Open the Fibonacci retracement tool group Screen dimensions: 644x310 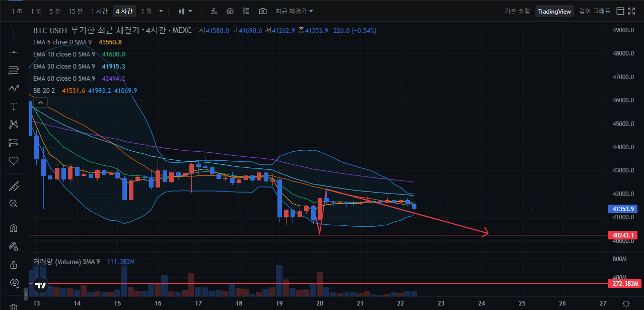pos(14,143)
